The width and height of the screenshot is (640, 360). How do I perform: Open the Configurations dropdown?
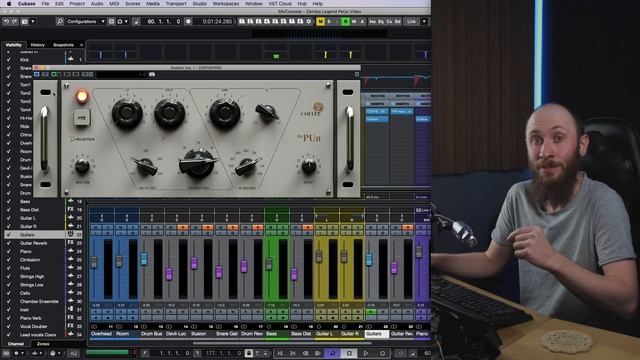pyautogui.click(x=86, y=21)
